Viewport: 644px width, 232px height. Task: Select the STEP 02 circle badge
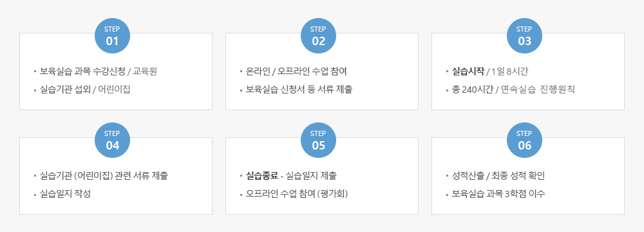[x=318, y=36]
